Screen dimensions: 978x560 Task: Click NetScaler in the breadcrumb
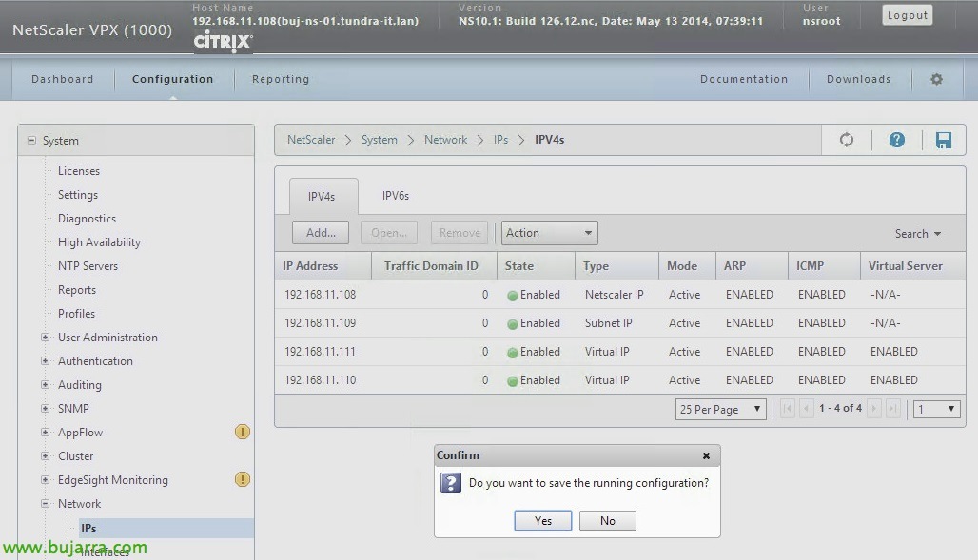coord(311,140)
